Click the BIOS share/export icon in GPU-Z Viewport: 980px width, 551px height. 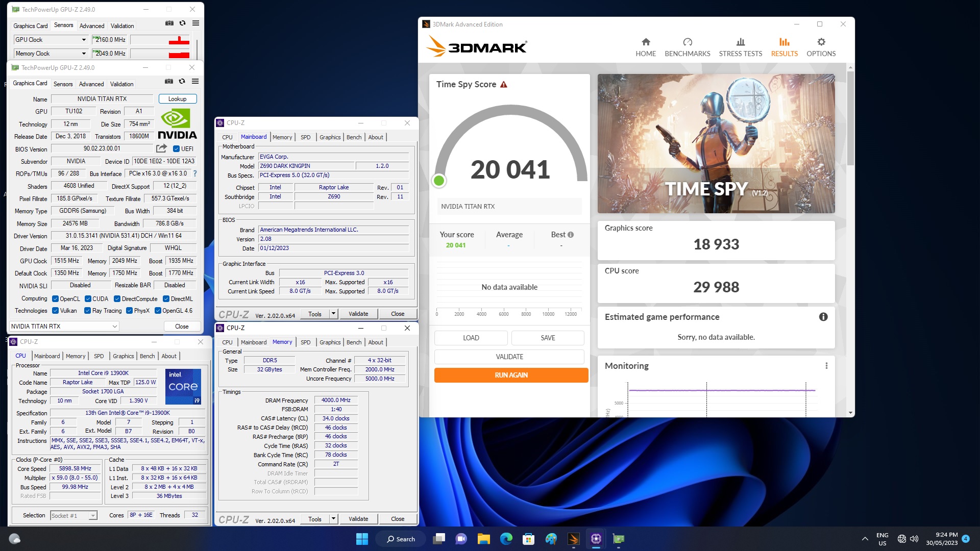click(x=161, y=148)
